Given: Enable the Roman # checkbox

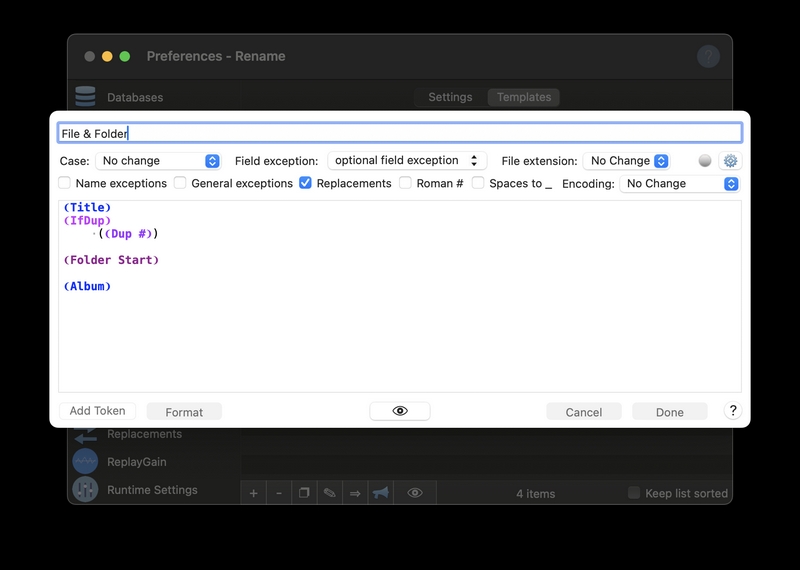Looking at the screenshot, I should [x=405, y=183].
